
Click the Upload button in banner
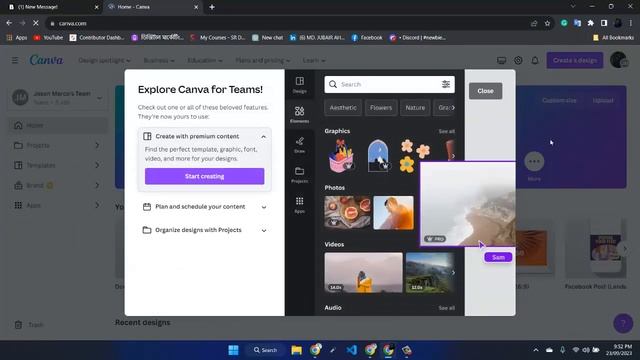tap(603, 100)
